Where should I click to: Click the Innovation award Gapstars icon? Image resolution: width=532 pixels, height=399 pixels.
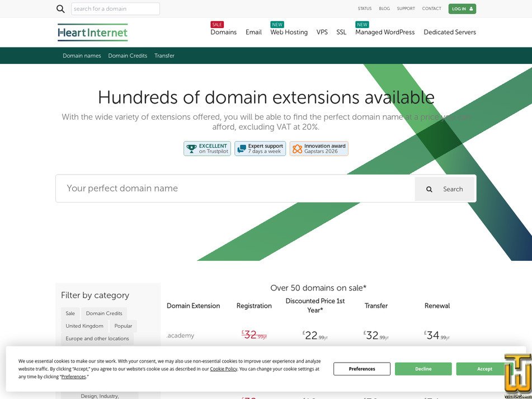[x=297, y=149]
